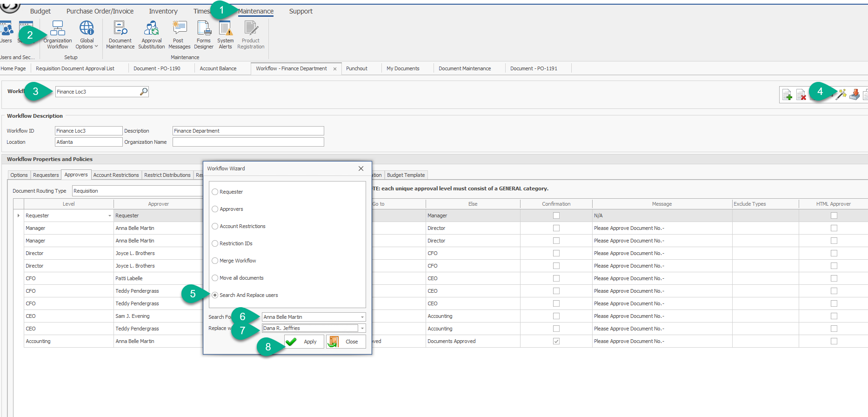Click Apply in the Workflow Wizard
Image resolution: width=868 pixels, height=417 pixels.
point(304,342)
